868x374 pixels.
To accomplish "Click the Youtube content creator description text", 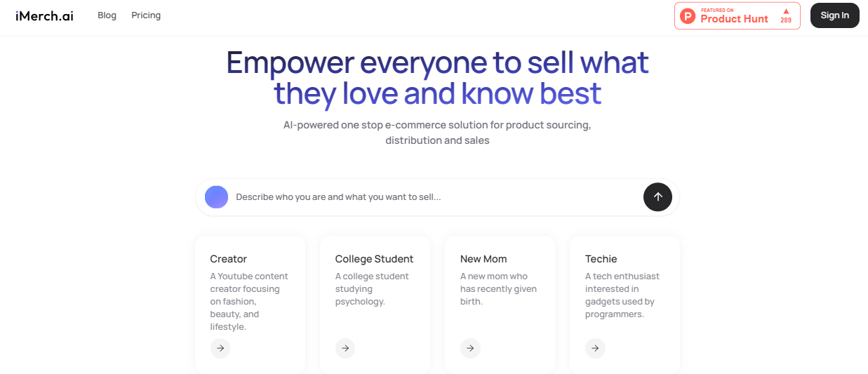I will pyautogui.click(x=249, y=301).
